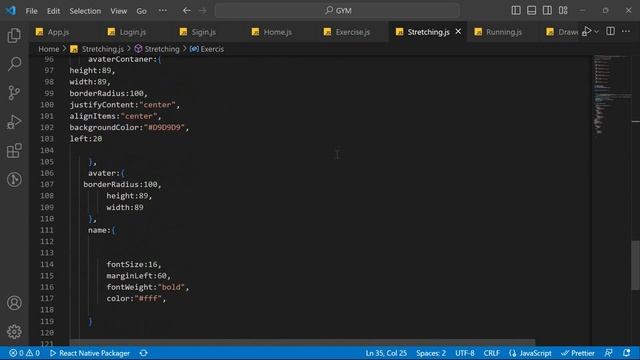The width and height of the screenshot is (640, 360).
Task: Click the backgroundColor "#D9D9D9" value
Action: [164, 127]
